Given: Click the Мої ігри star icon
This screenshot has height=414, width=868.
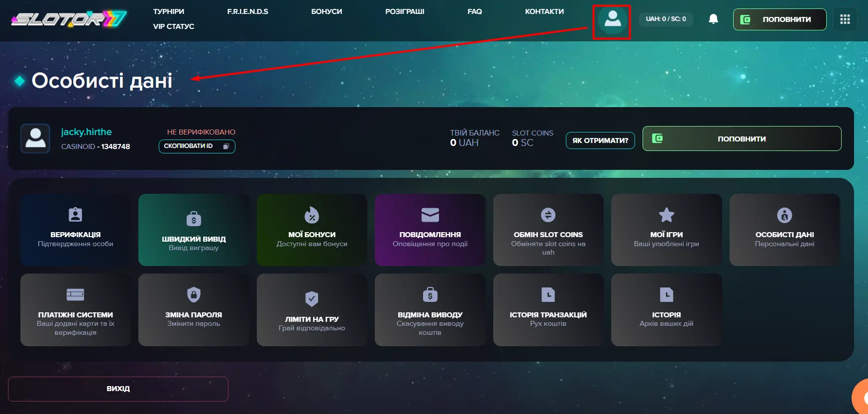Looking at the screenshot, I should (666, 215).
